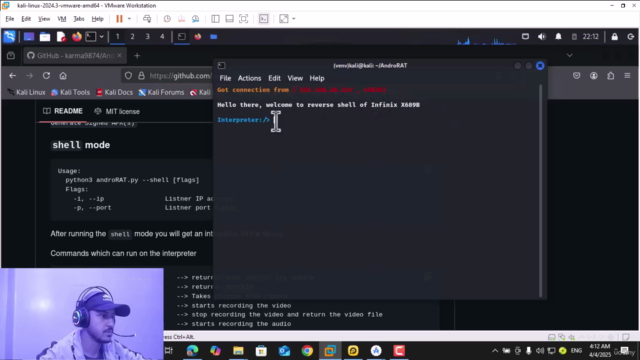Viewport: 640px width, 360px height.
Task: Open Kali Forums bookmark
Action: coord(161,93)
